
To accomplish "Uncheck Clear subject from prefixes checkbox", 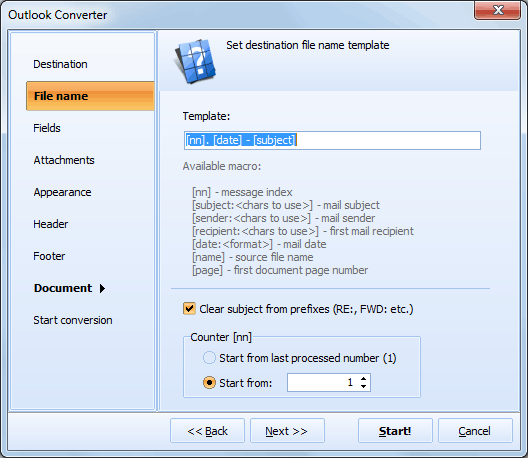I will tap(189, 308).
